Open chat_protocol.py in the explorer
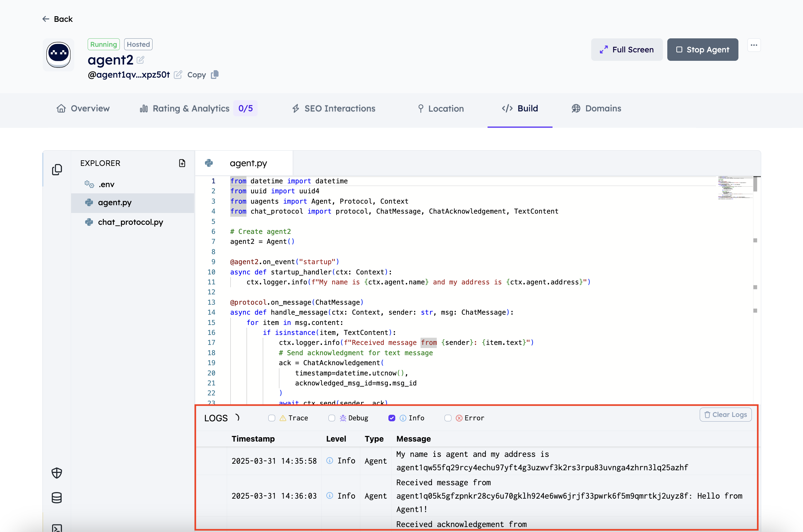Image resolution: width=803 pixels, height=532 pixels. tap(130, 222)
